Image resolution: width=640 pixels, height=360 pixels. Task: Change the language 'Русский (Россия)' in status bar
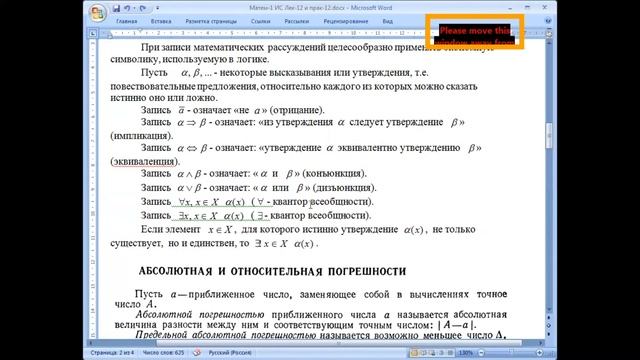[230, 353]
